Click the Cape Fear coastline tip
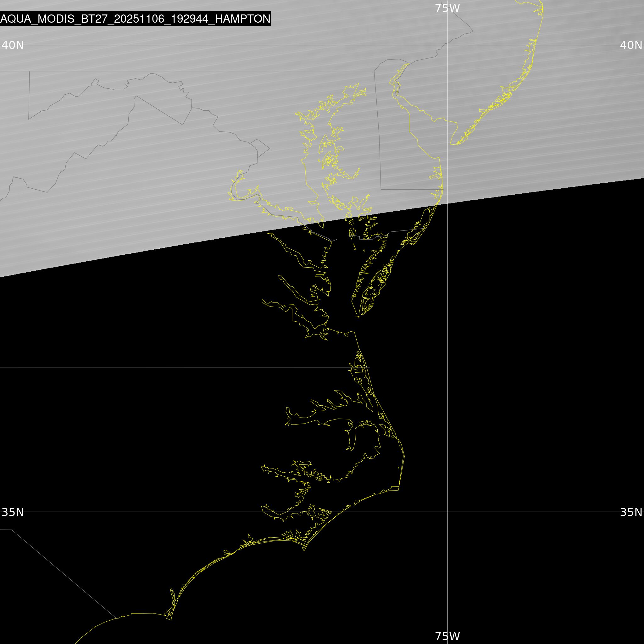The image size is (644, 644). (171, 620)
